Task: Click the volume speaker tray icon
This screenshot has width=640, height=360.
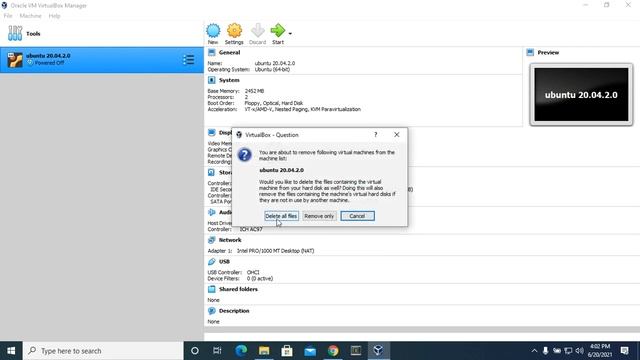Action: [x=579, y=351]
